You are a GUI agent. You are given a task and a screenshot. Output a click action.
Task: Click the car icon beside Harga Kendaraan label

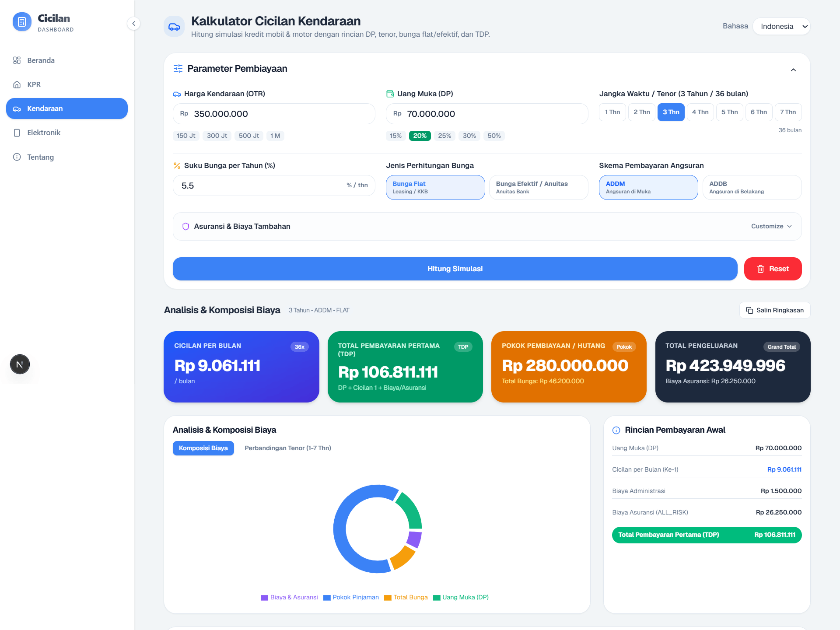177,94
